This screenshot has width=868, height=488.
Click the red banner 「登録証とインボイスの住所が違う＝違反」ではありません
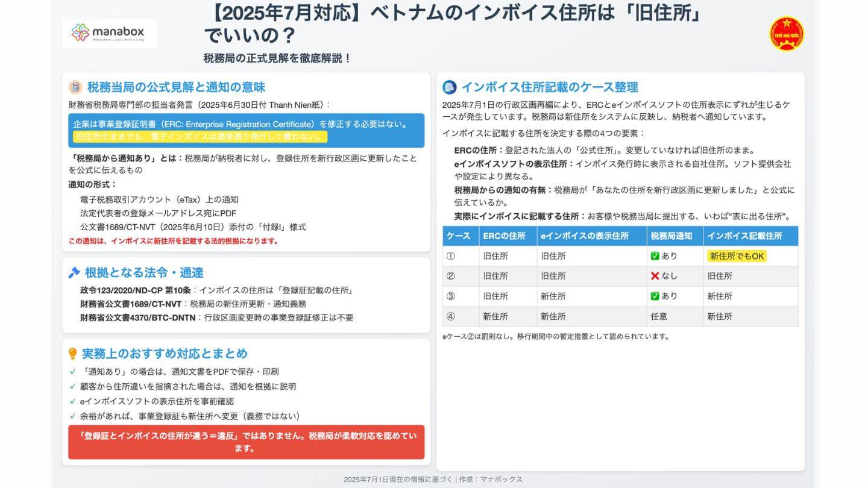pos(246,442)
